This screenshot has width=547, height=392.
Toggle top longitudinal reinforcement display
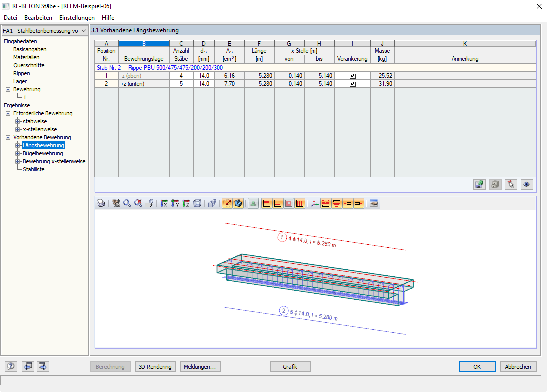coord(267,203)
